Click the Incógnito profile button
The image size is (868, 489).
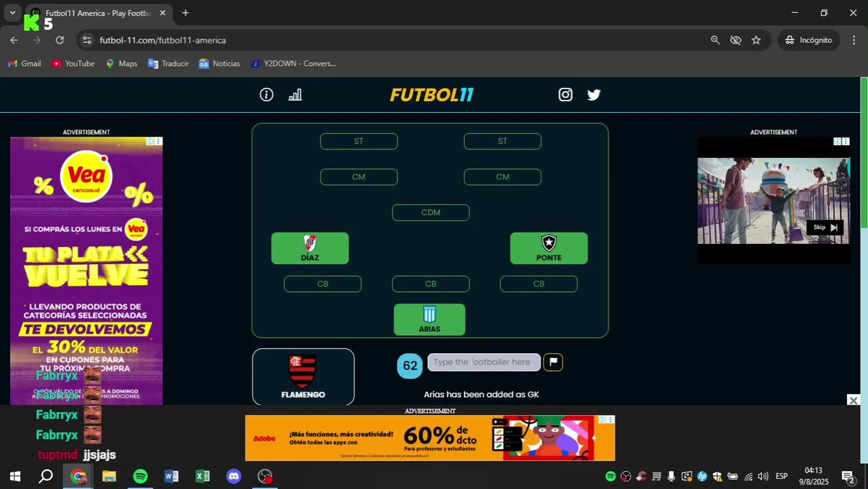pyautogui.click(x=808, y=40)
